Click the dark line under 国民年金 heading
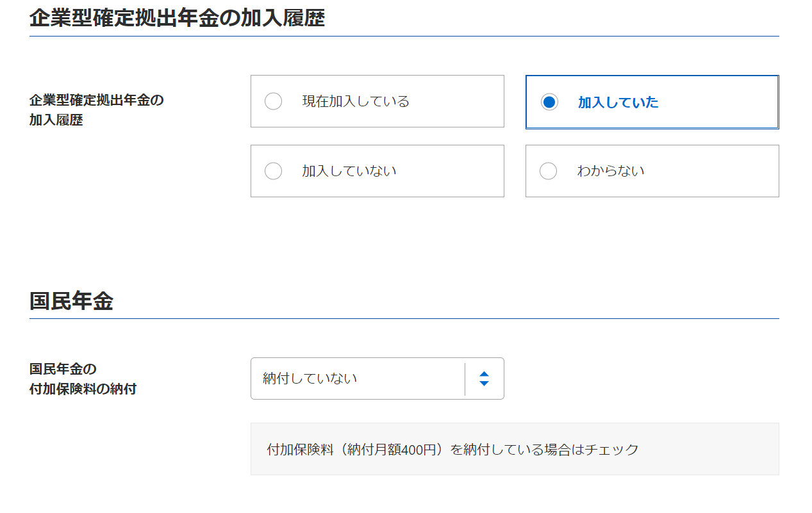812x513 pixels. (404, 318)
